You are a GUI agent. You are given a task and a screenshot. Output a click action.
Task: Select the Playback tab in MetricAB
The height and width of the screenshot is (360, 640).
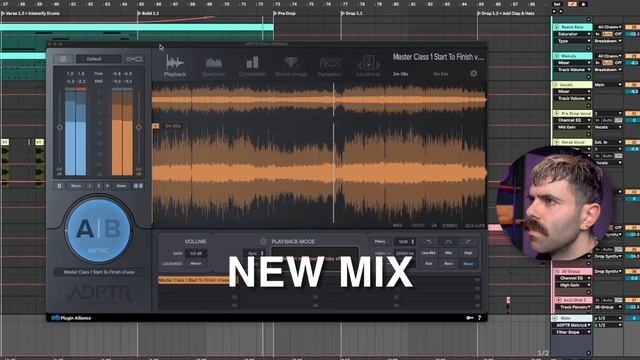175,67
